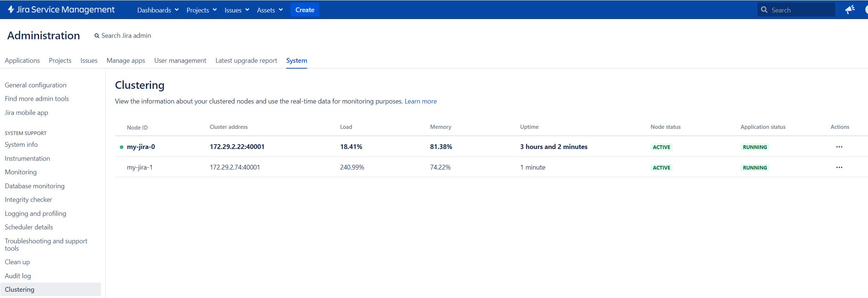The image size is (868, 298).
Task: Open Audit log page
Action: (x=18, y=276)
